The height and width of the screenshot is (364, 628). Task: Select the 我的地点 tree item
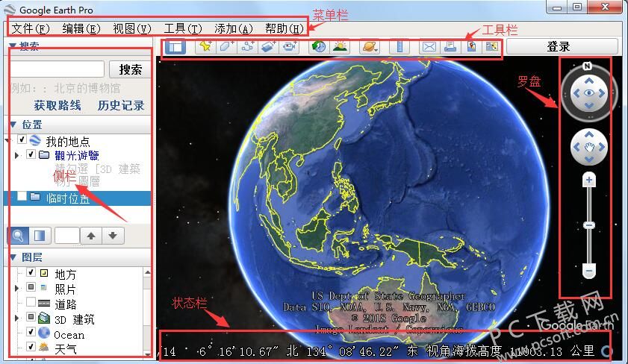pyautogui.click(x=68, y=141)
